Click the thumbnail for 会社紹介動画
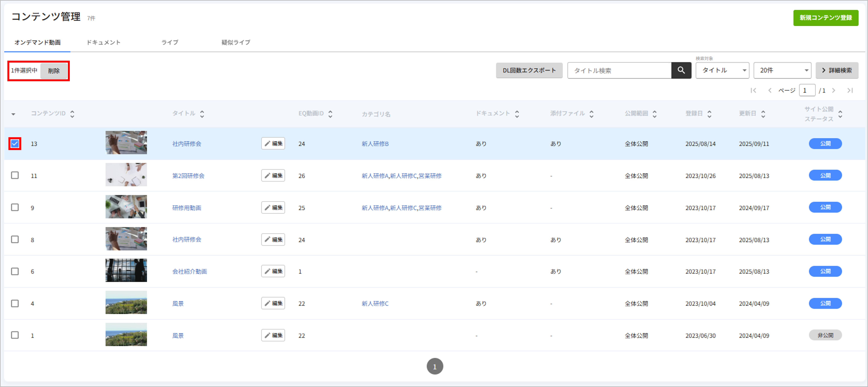The image size is (868, 387). pos(126,270)
